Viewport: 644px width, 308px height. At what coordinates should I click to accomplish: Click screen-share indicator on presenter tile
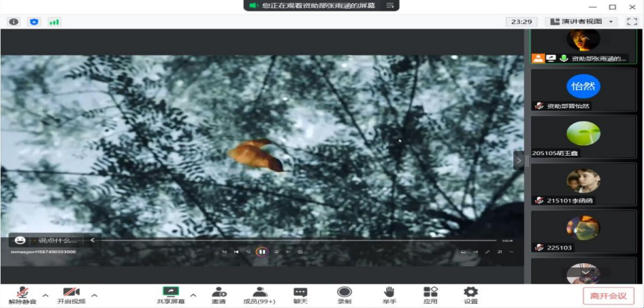[x=551, y=58]
